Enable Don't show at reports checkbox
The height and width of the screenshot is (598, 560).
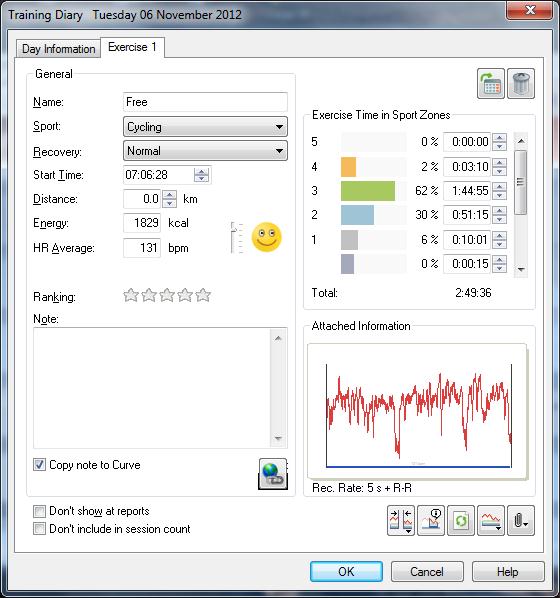tap(39, 511)
